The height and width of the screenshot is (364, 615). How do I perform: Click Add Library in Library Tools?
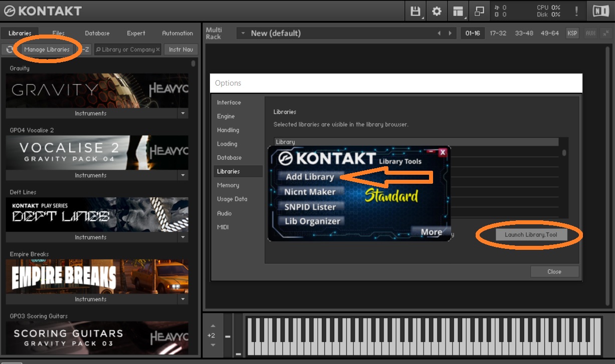click(310, 177)
